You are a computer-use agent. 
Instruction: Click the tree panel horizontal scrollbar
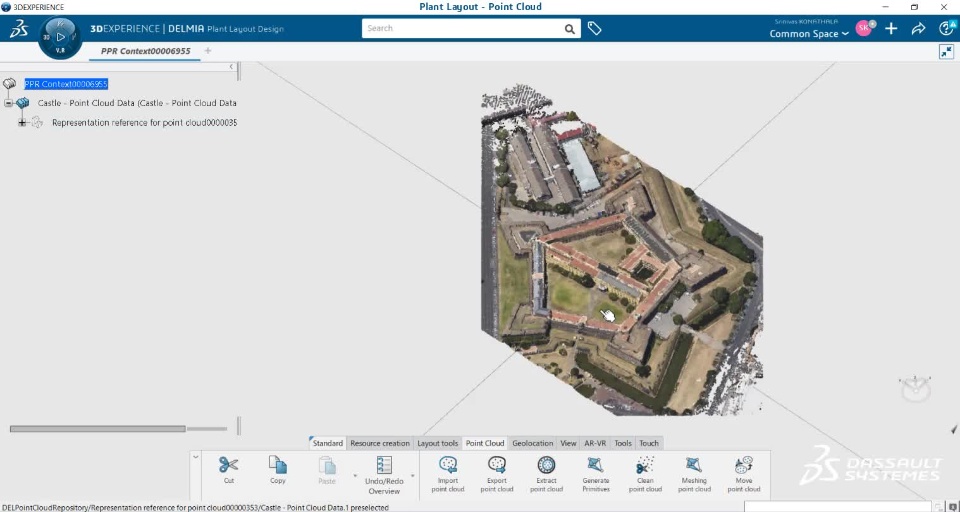[x=98, y=429]
